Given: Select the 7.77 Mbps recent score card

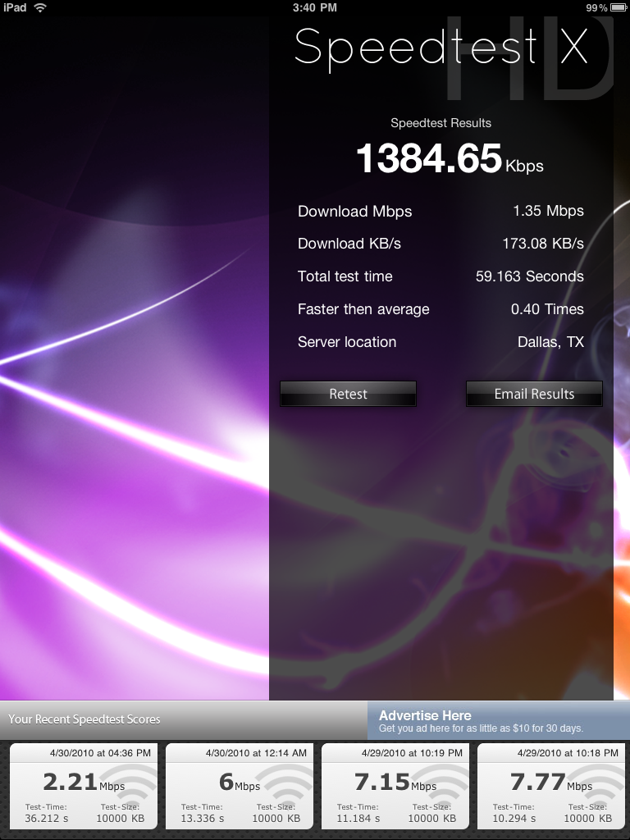Looking at the screenshot, I should pyautogui.click(x=551, y=786).
